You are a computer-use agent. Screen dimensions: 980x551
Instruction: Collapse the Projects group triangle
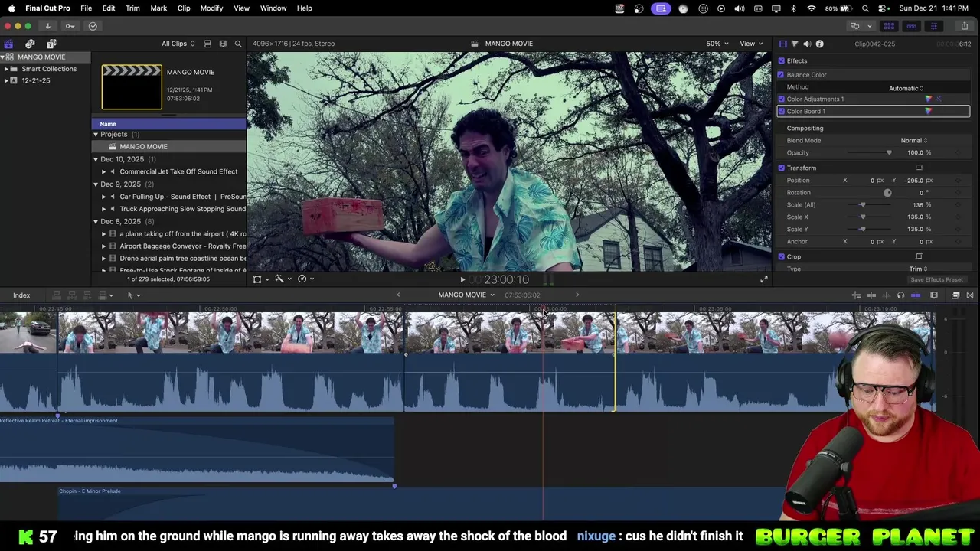(96, 135)
